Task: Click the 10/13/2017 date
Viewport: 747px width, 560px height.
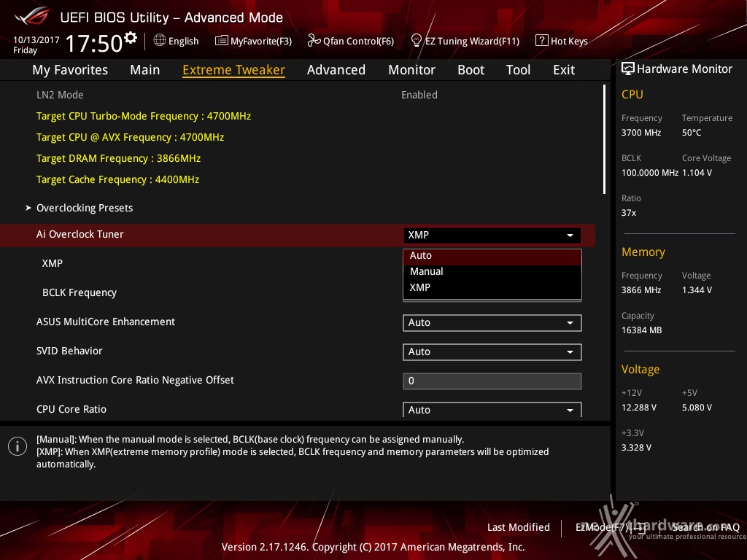Action: point(36,40)
